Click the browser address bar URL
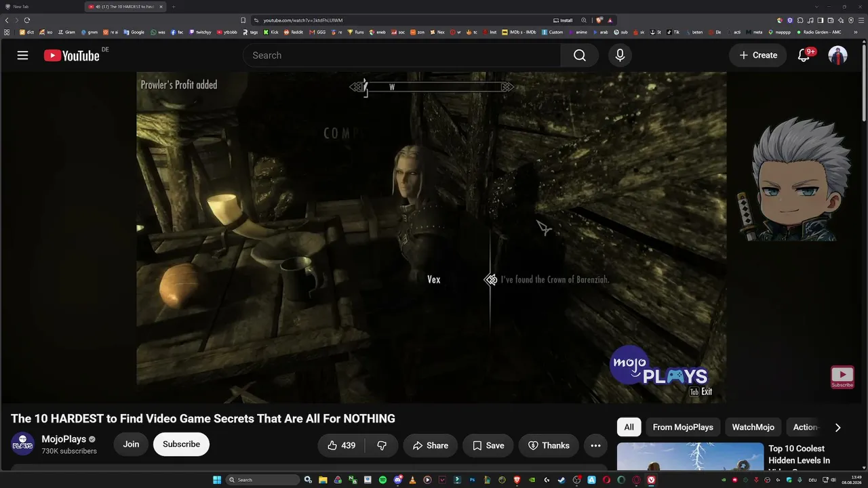The width and height of the screenshot is (868, 488). (303, 20)
